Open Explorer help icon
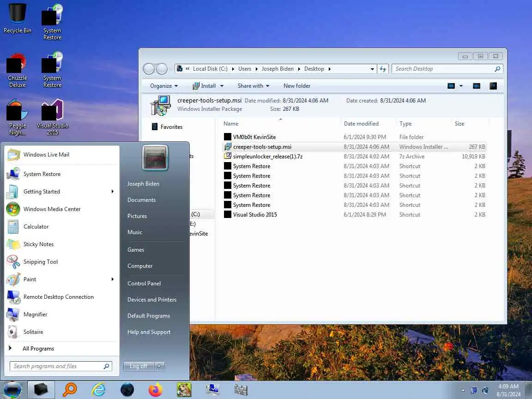Viewport: 532px width, 399px height. [493, 86]
